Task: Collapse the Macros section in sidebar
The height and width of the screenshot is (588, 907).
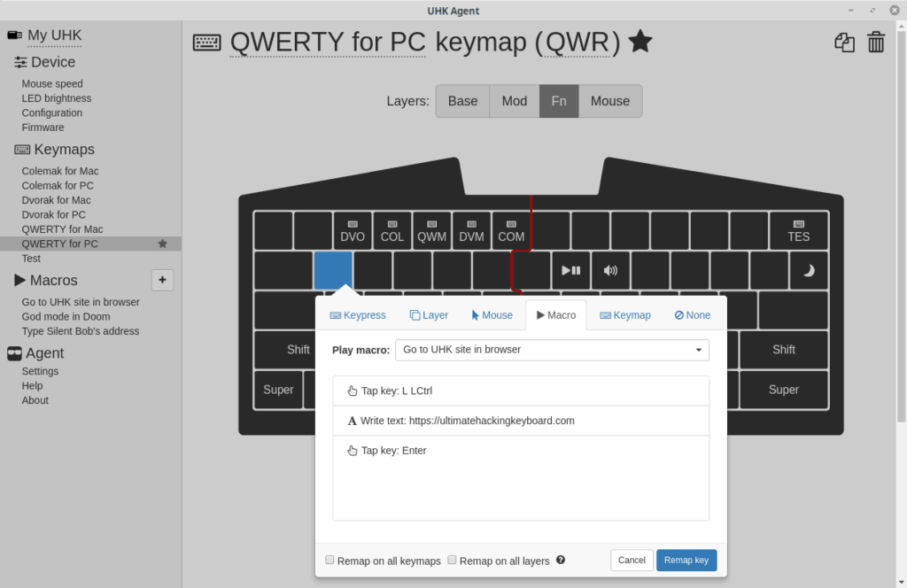Action: coord(21,281)
